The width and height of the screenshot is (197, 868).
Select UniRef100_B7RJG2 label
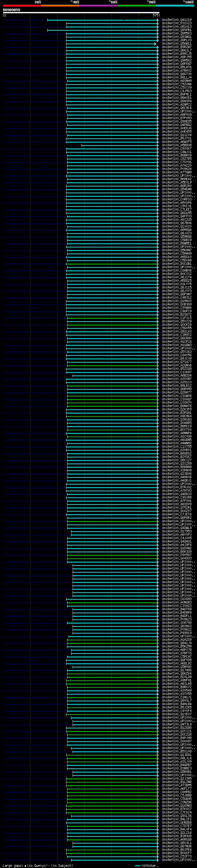pyautogui.click(x=177, y=487)
